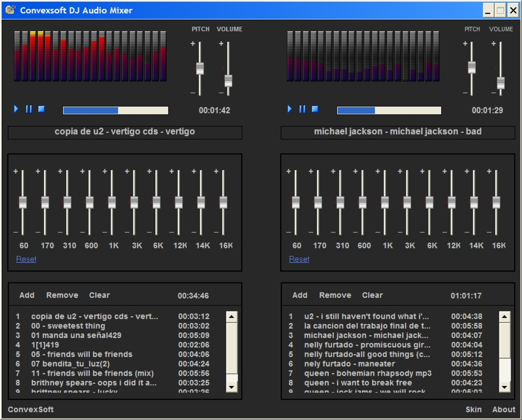The height and width of the screenshot is (420, 522).
Task: Click right playlist scrollbar up arrow
Action: pos(505,317)
